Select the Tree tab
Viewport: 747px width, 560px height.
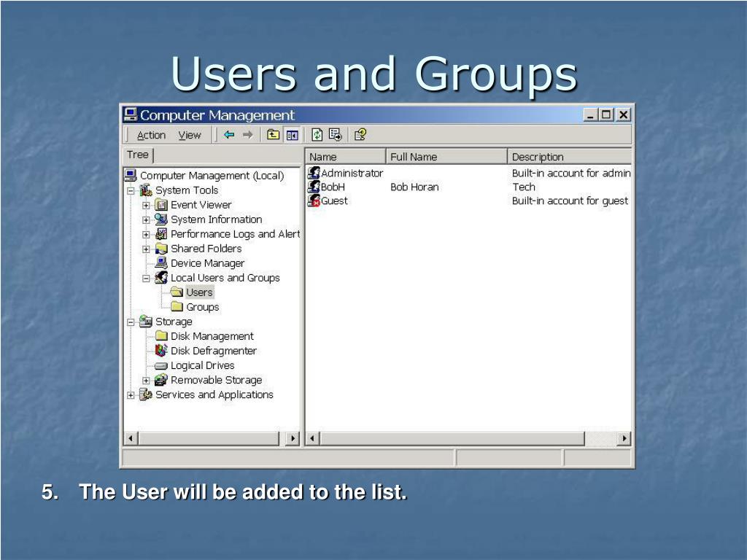[x=138, y=155]
